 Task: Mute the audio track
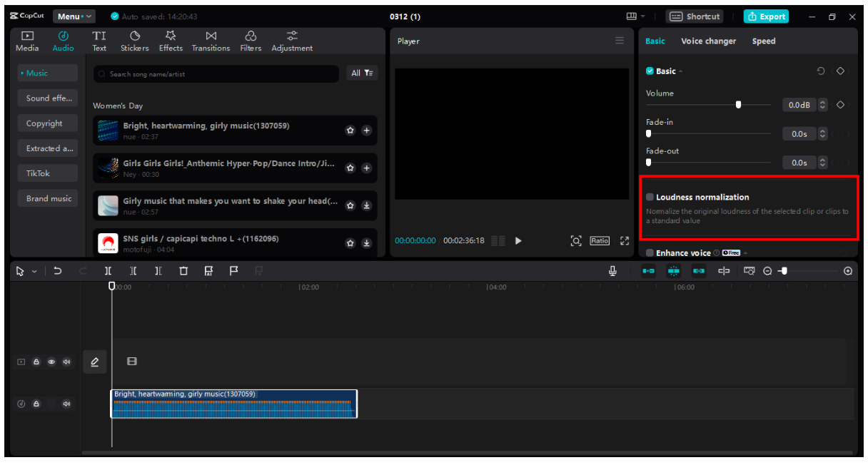(66, 404)
